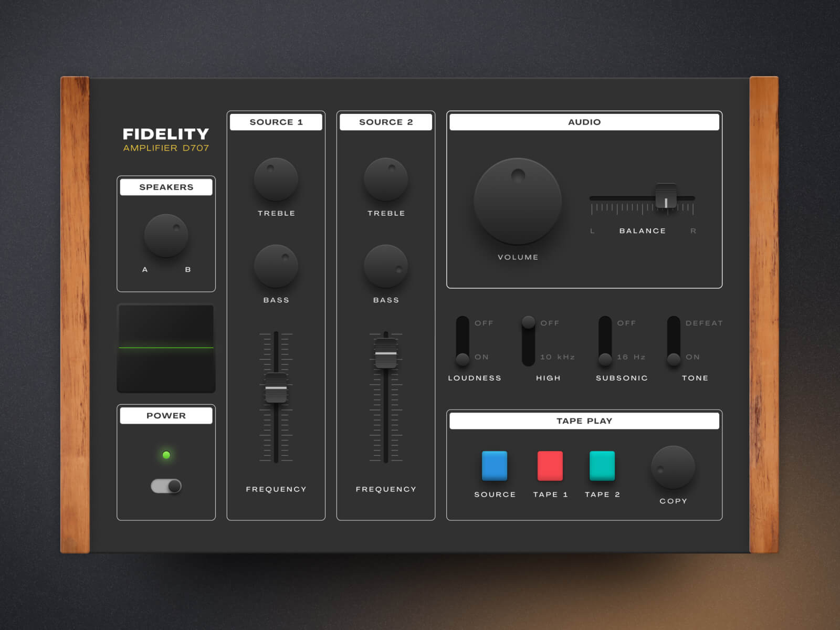Toggle the Power switch
The height and width of the screenshot is (630, 840).
point(166,486)
